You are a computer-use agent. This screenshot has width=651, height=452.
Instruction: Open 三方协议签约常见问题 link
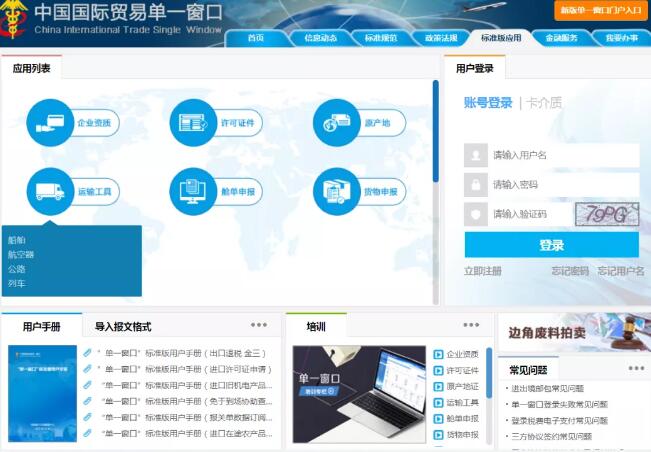551,436
